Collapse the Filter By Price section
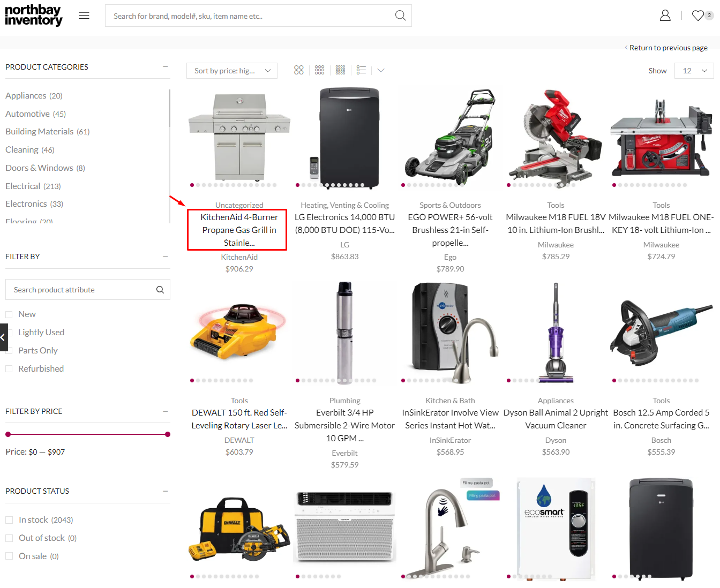The width and height of the screenshot is (720, 588). click(166, 411)
